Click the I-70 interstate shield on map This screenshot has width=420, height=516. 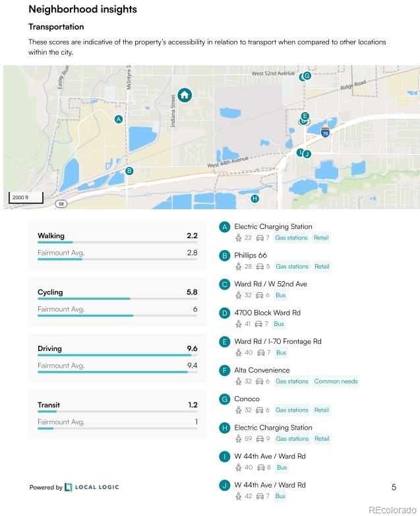coord(325,132)
